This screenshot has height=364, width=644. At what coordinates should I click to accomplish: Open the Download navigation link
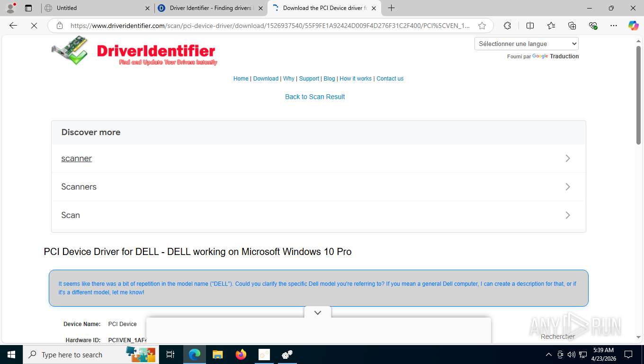[x=266, y=79]
